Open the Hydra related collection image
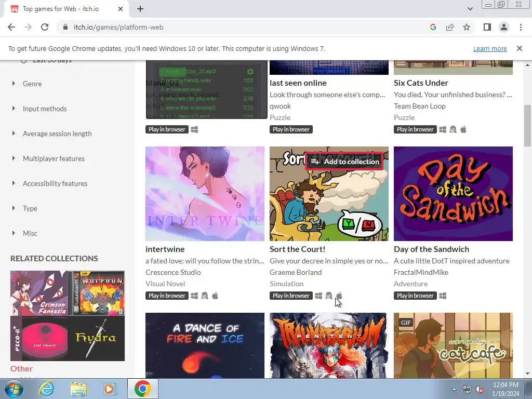The height and width of the screenshot is (399, 532). 96,338
